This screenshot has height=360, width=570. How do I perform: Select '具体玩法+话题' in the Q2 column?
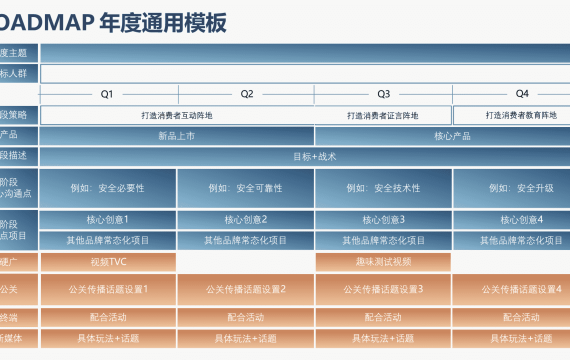[246, 339]
